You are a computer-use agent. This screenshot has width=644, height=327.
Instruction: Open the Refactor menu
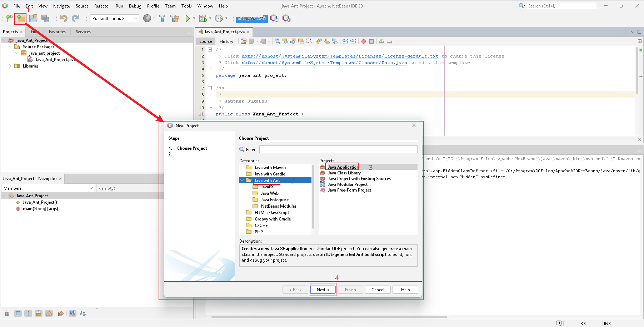[x=102, y=6]
